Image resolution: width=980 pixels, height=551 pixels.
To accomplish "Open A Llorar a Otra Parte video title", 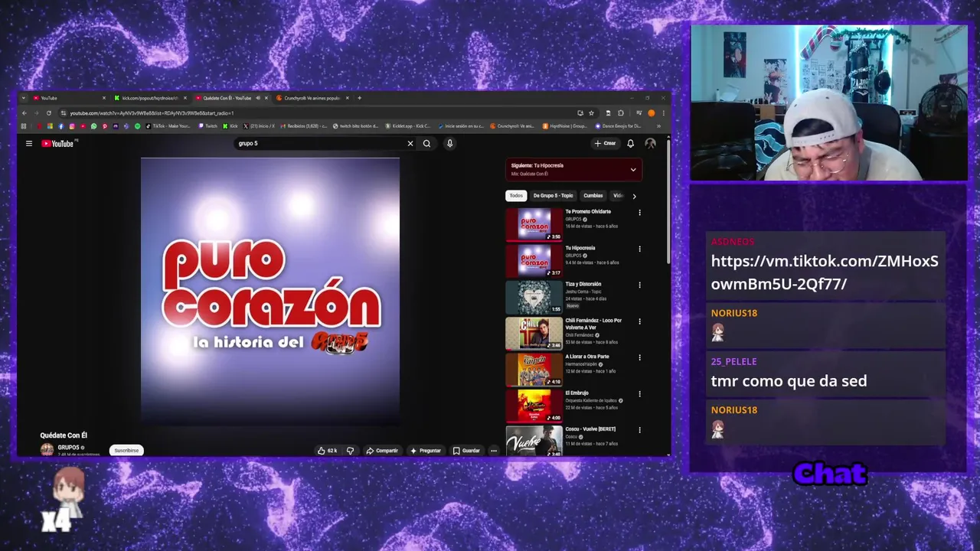I will pos(587,357).
